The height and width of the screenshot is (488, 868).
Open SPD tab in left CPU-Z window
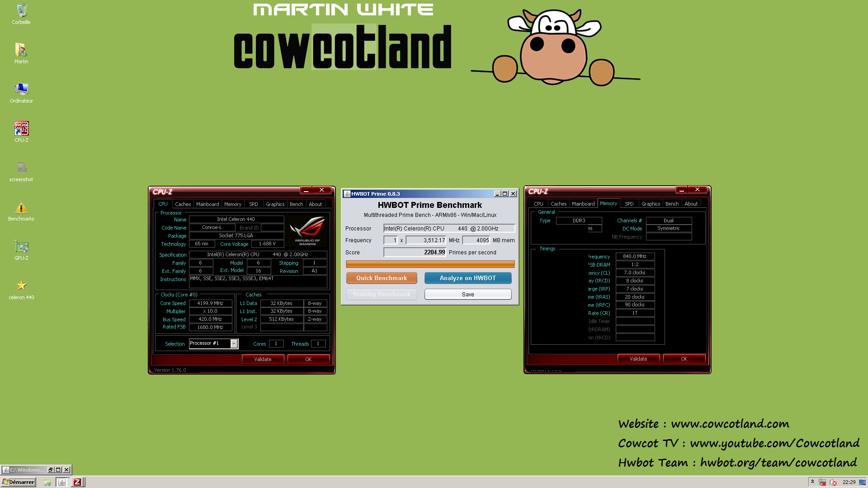pos(254,204)
